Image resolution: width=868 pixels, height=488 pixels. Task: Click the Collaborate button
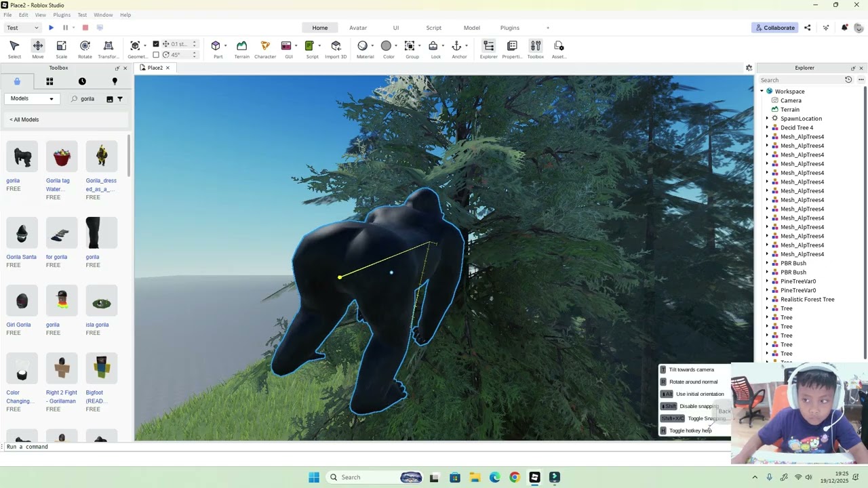(x=774, y=28)
